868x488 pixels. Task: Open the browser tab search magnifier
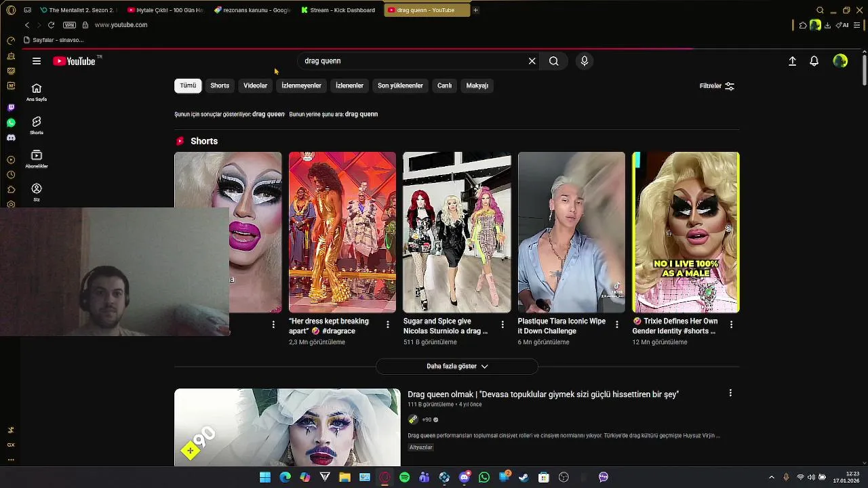coord(820,10)
